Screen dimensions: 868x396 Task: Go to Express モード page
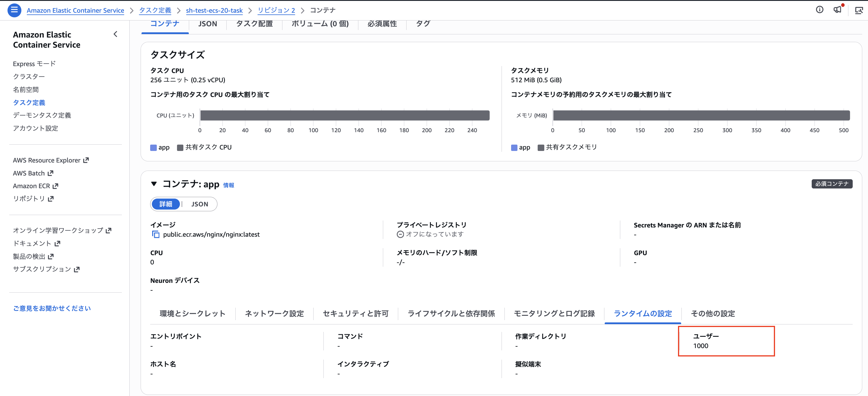(x=34, y=63)
